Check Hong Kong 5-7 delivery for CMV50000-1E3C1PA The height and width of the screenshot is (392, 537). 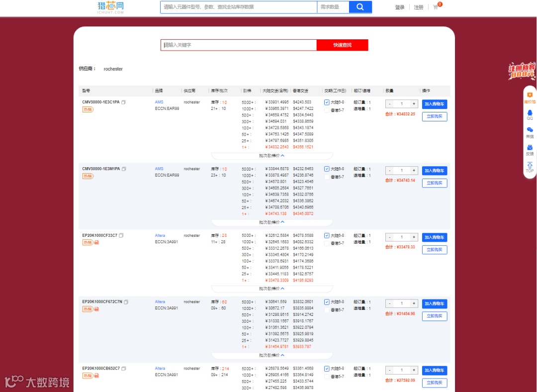pyautogui.click(x=327, y=110)
